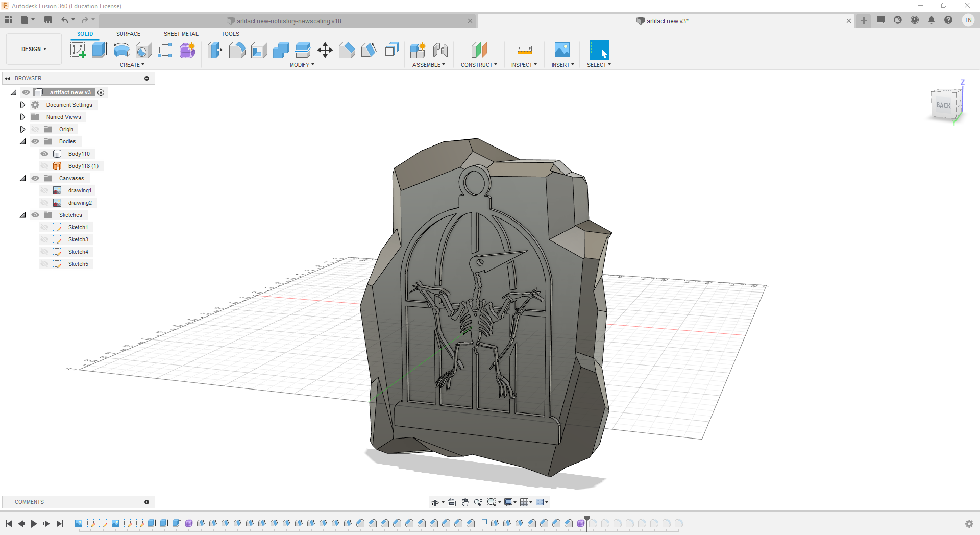Open timeline settings gear
This screenshot has height=535, width=980.
click(969, 524)
